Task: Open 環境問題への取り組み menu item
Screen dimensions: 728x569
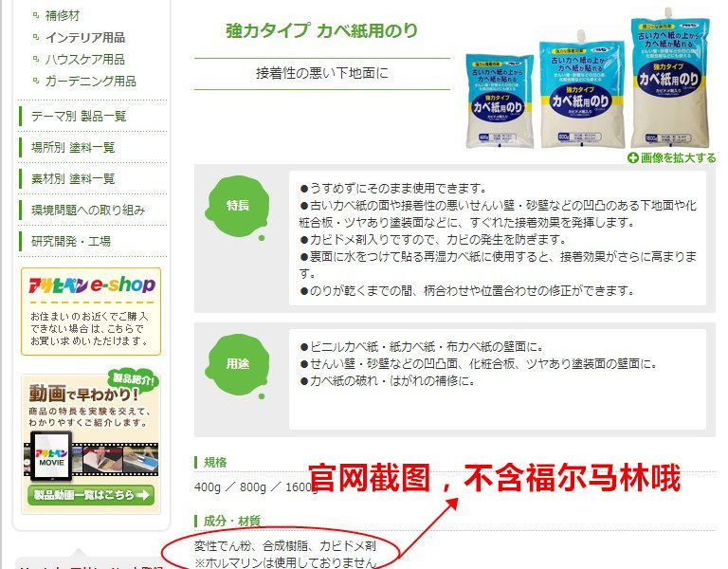Action: [x=88, y=210]
